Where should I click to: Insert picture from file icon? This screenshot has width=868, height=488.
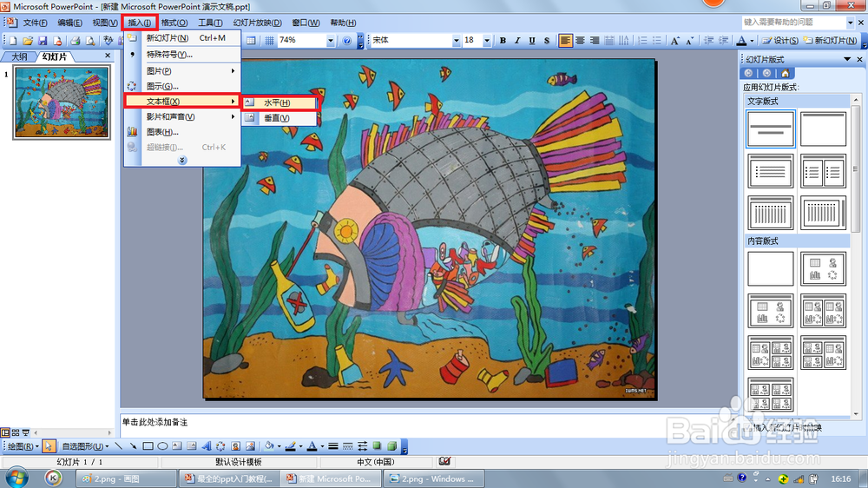click(x=250, y=446)
